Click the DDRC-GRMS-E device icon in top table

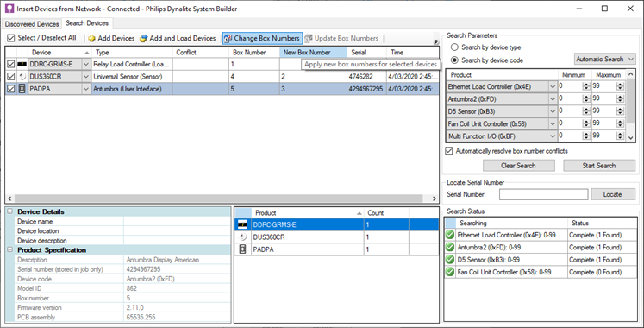pyautogui.click(x=22, y=64)
